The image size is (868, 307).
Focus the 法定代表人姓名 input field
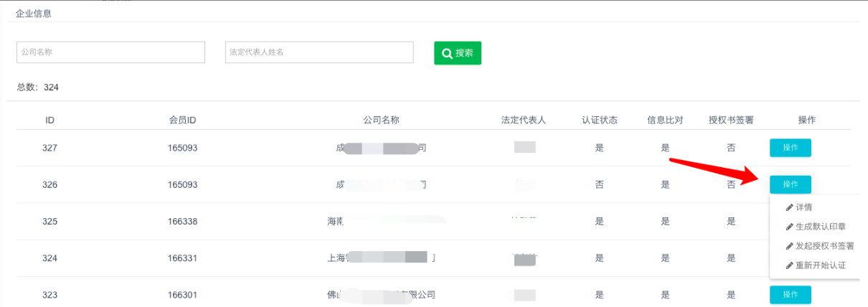click(x=319, y=52)
